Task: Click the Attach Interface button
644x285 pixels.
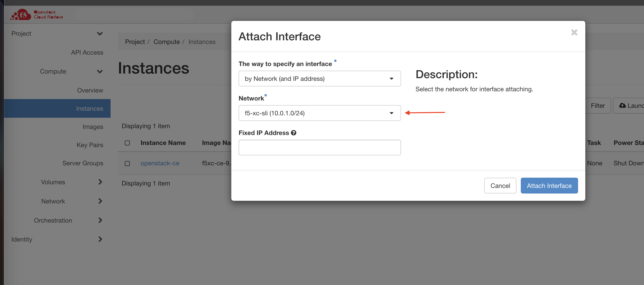Action: [x=549, y=185]
